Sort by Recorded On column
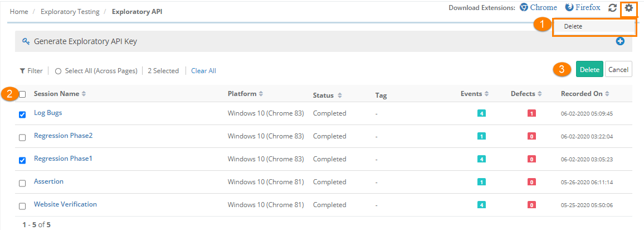This screenshot has width=644, height=230. point(584,94)
